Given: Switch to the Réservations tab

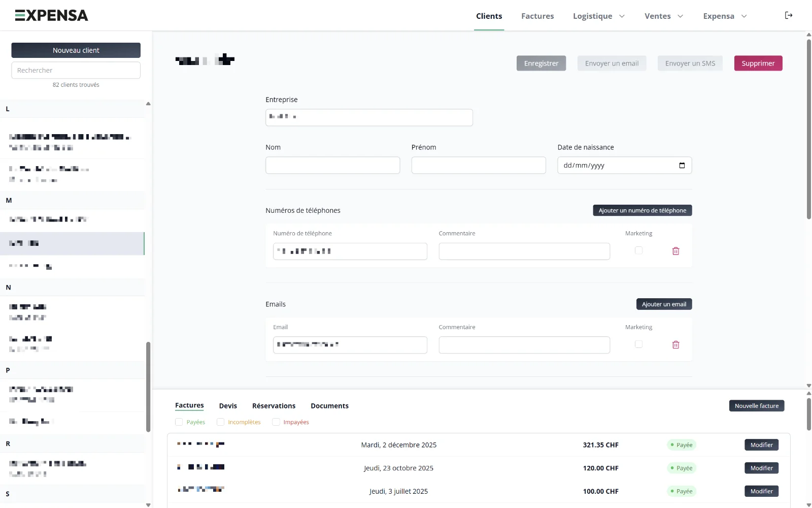Looking at the screenshot, I should click(274, 405).
